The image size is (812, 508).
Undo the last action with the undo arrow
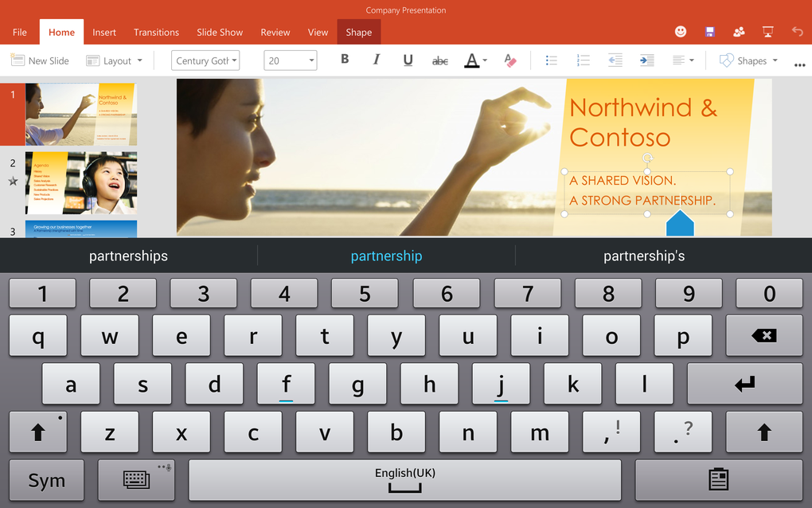797,31
